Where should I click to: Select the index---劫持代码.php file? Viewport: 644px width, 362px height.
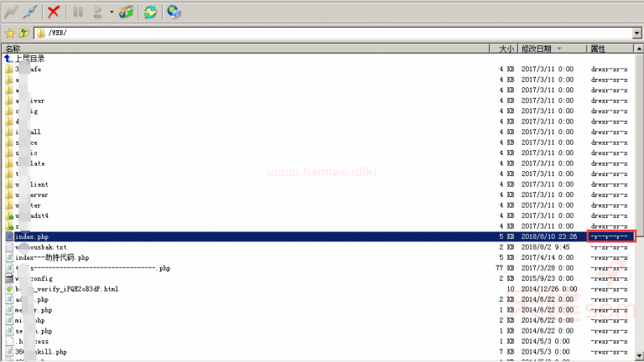57,258
